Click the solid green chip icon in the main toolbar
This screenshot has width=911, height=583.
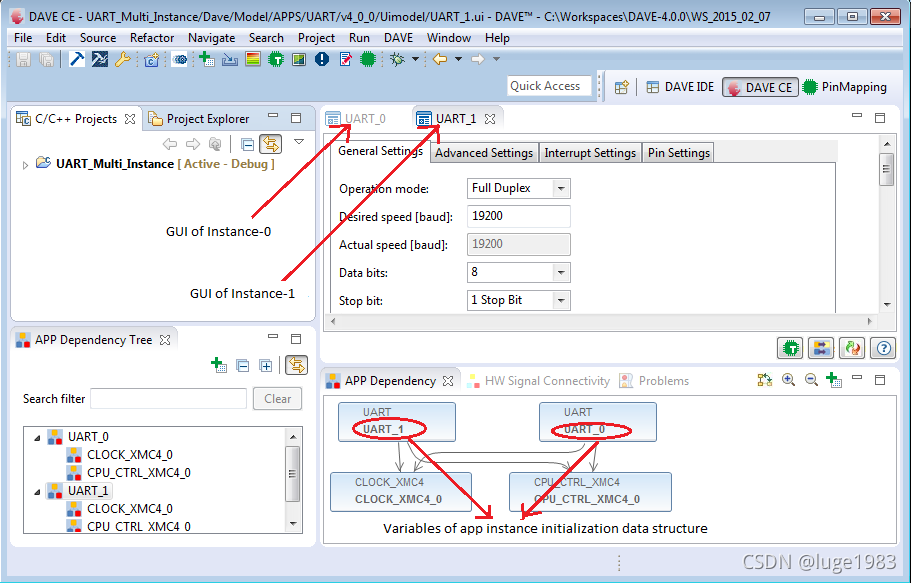point(368,59)
